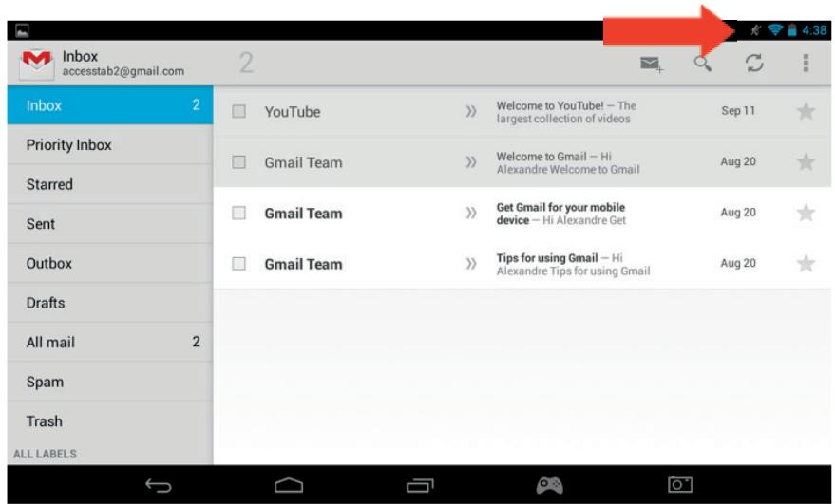Tap the Wi-Fi status icon

tap(775, 29)
